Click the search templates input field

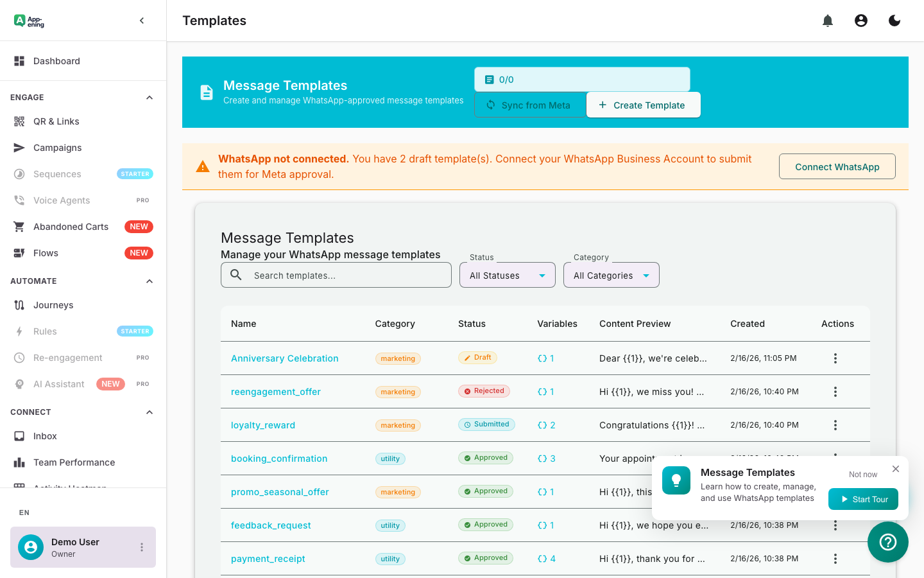click(x=336, y=274)
